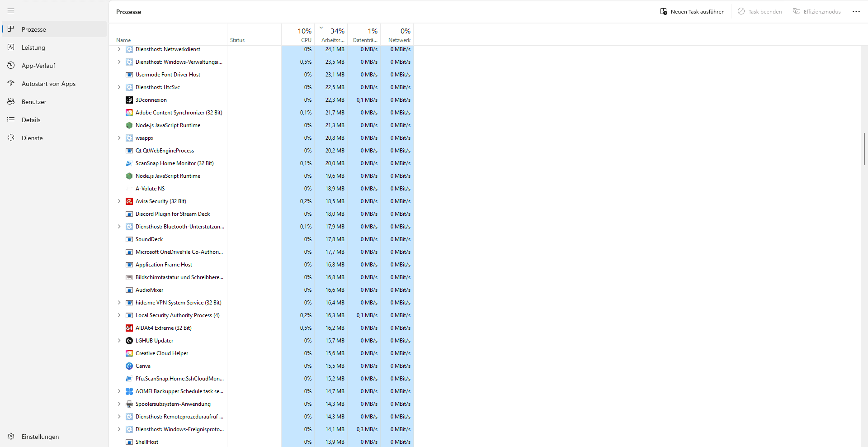Click the AIDA64 Extreme icon
Viewport: 868px width, 447px height.
[x=129, y=328]
